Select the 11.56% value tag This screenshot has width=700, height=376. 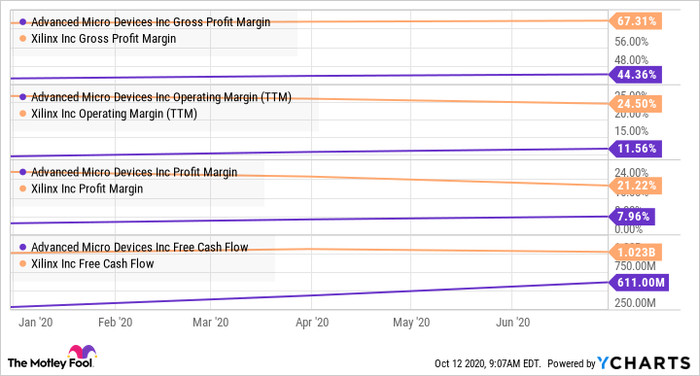coord(636,149)
